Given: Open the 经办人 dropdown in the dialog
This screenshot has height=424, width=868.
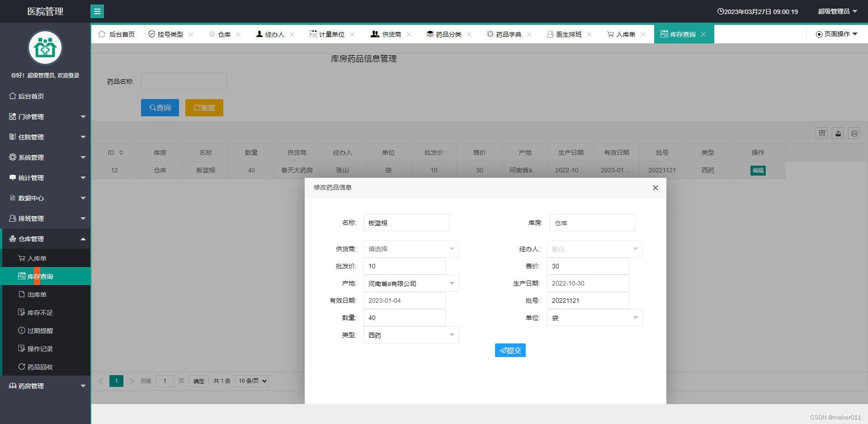Looking at the screenshot, I should click(x=595, y=249).
